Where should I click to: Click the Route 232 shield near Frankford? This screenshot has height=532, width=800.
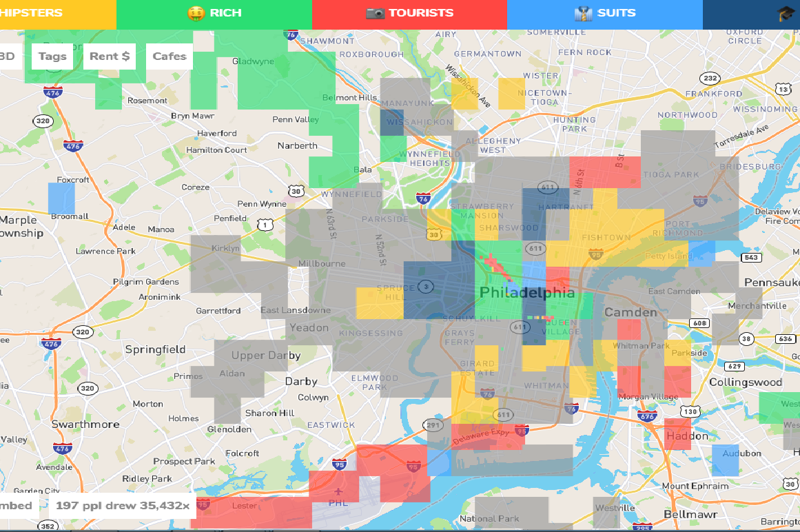(x=710, y=79)
